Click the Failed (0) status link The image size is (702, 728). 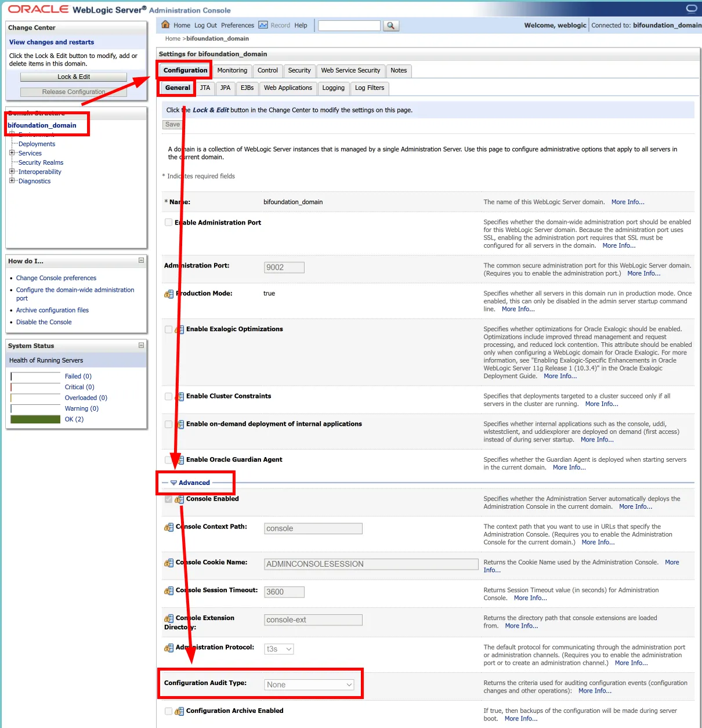point(78,376)
